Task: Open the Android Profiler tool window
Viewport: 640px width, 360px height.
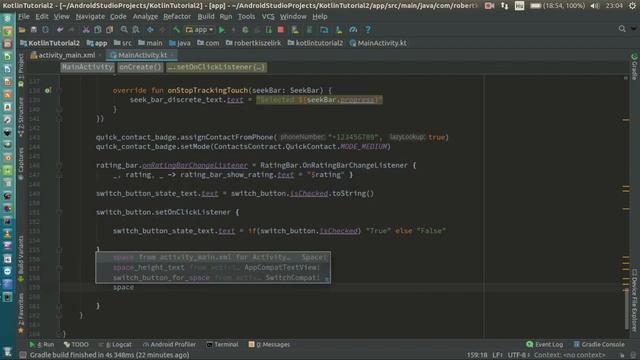Action: click(169, 344)
